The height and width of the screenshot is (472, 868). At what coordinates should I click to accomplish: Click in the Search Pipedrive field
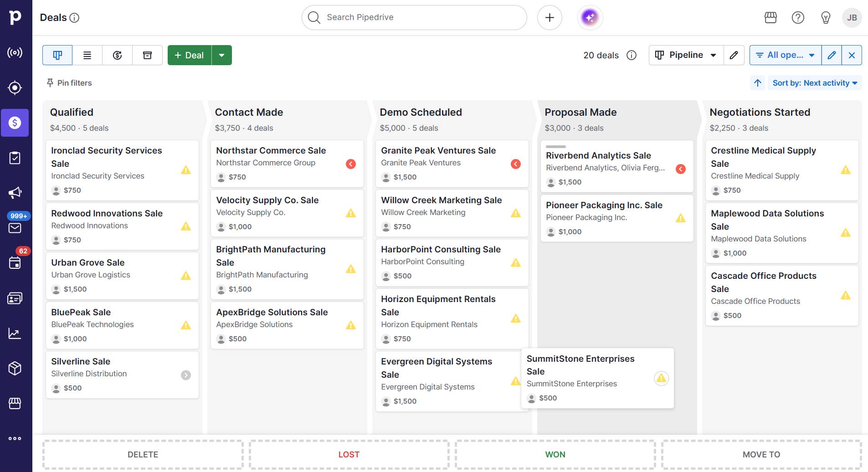click(414, 17)
